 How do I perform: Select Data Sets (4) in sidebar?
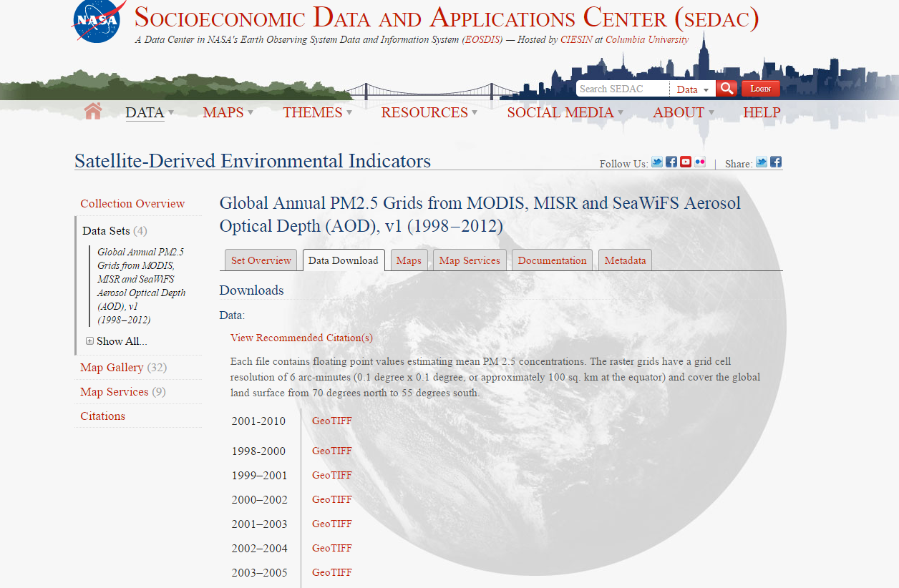pyautogui.click(x=115, y=230)
